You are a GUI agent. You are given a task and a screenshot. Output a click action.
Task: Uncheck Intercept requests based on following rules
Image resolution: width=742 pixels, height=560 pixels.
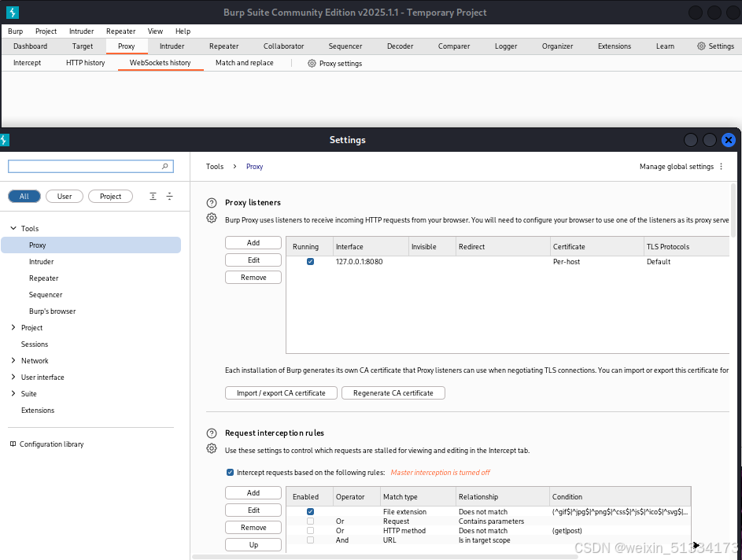230,473
